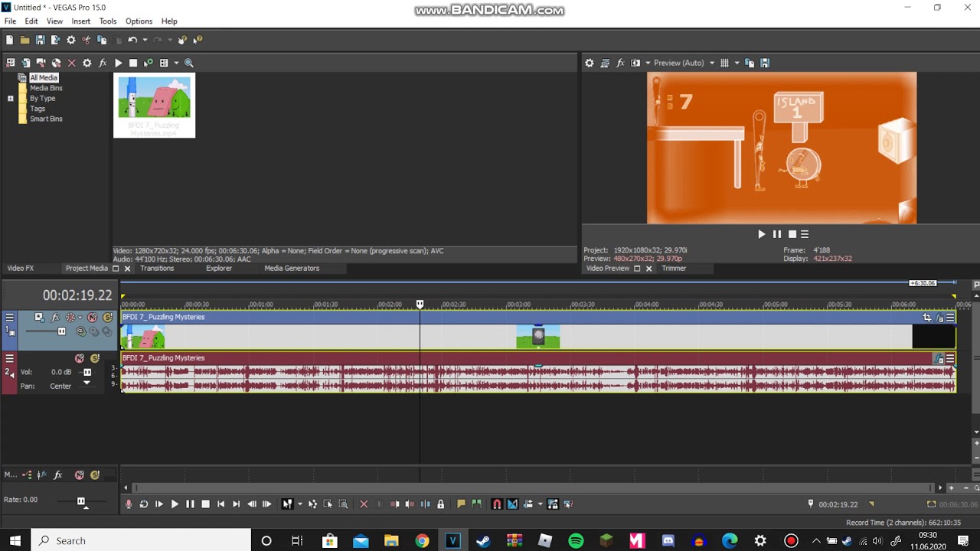Toggle Auto Preview in Project Media toolbar
This screenshot has height=551, width=980.
click(149, 63)
